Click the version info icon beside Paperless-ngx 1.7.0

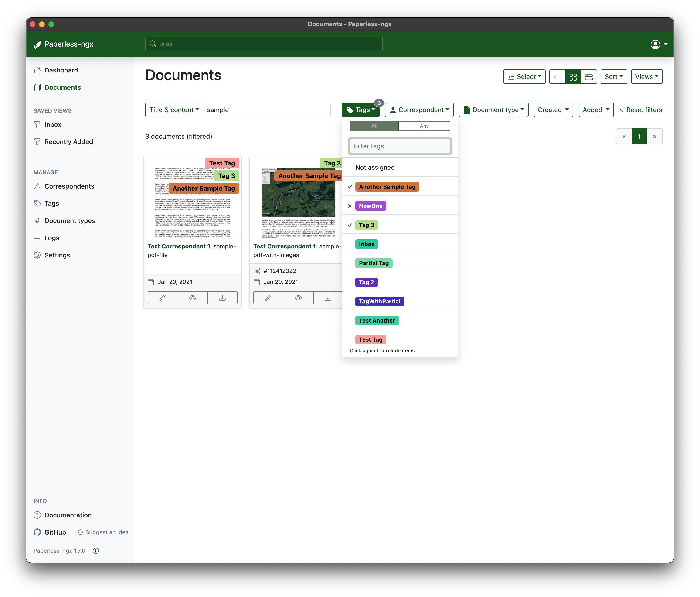pyautogui.click(x=96, y=551)
